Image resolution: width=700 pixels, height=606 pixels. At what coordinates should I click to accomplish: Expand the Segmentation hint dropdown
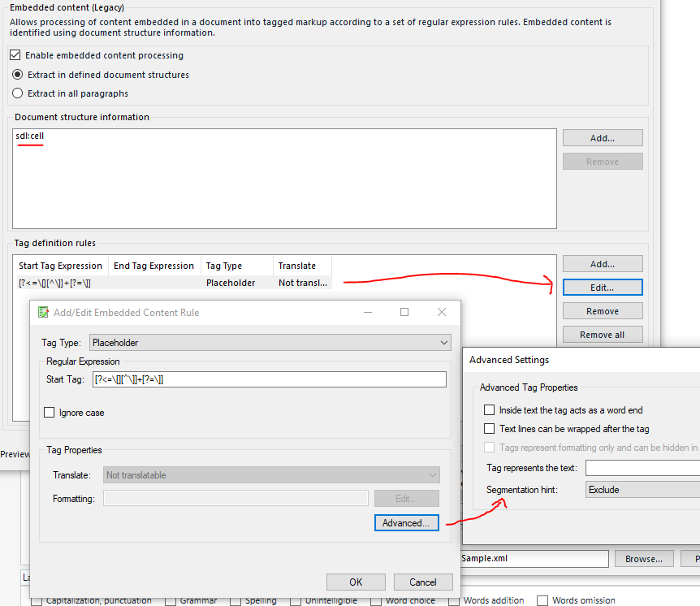point(642,490)
